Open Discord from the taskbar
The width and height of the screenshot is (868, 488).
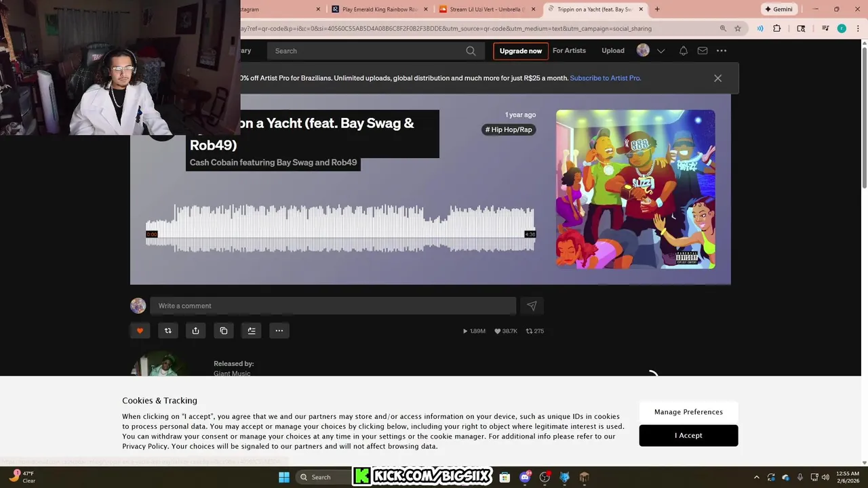point(524,477)
